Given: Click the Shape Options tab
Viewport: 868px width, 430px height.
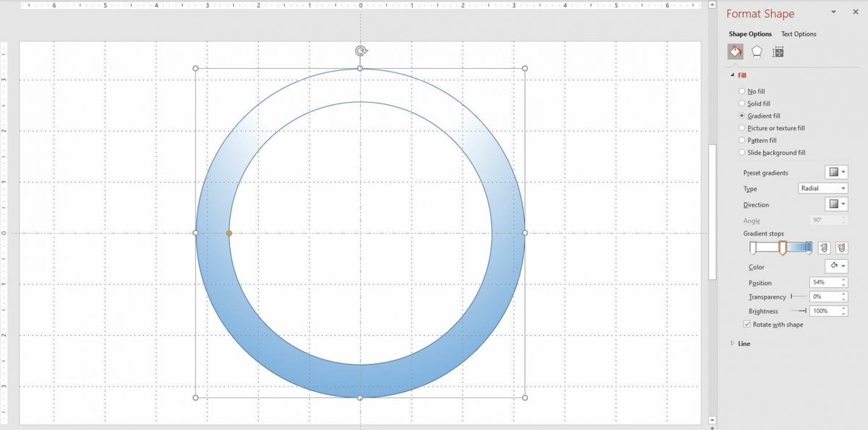Looking at the screenshot, I should pos(751,33).
